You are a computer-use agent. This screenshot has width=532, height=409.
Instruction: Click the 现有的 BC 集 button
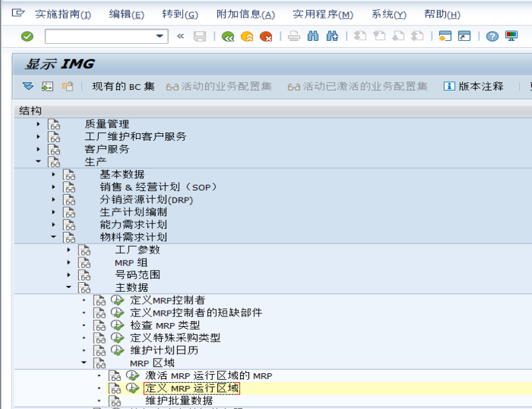pyautogui.click(x=124, y=87)
